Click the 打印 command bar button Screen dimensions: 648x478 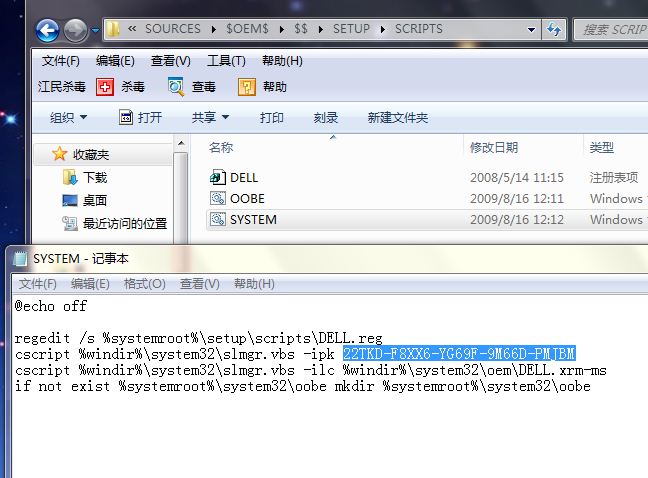[x=272, y=117]
